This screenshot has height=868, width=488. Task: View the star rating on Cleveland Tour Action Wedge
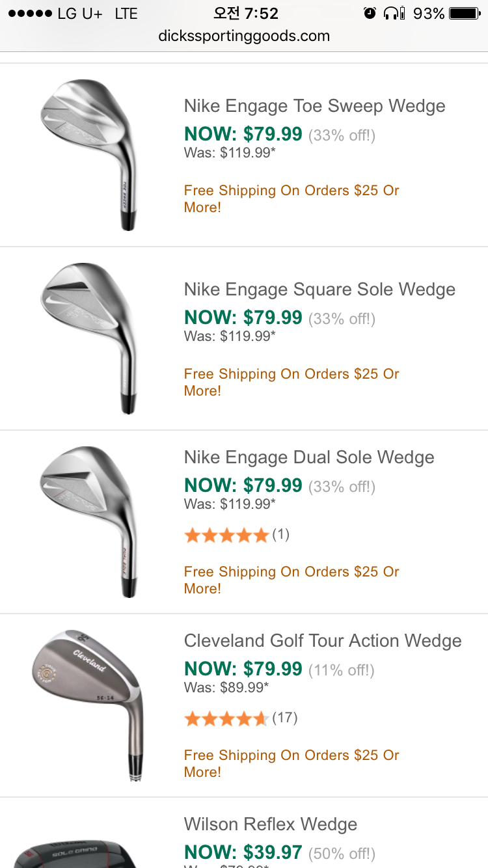coord(226,719)
